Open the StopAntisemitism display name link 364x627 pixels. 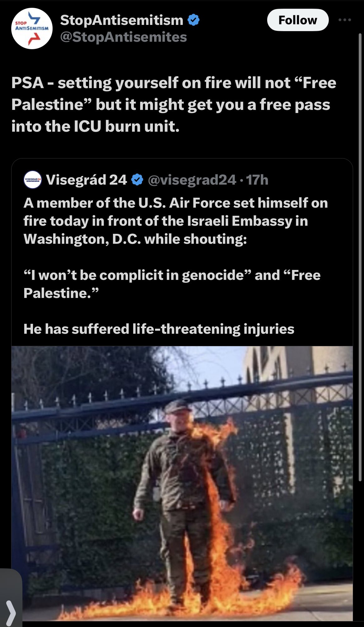pos(122,20)
